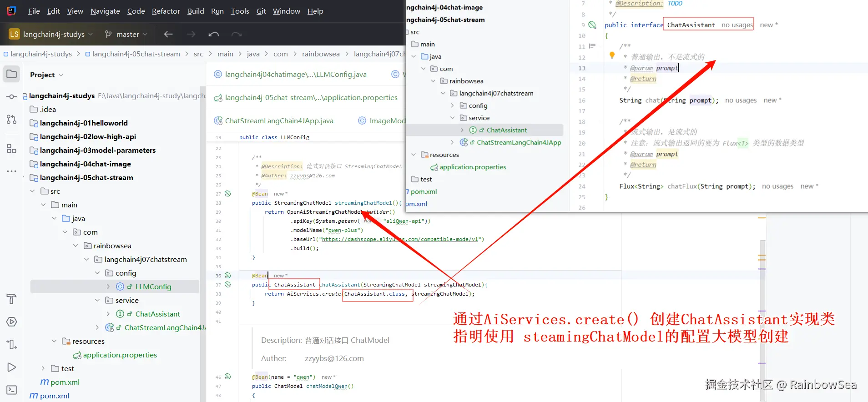
Task: Click the bean gutter icon on line 46
Action: pyautogui.click(x=228, y=377)
